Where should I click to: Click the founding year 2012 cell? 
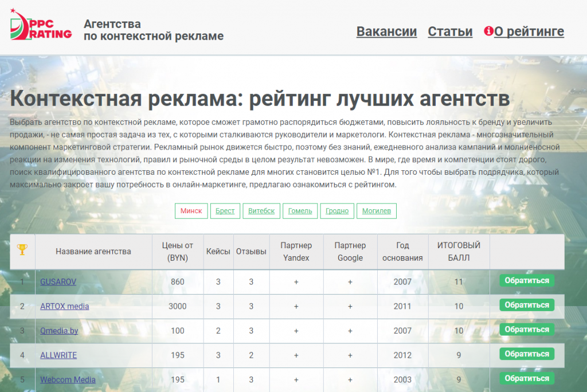[402, 355]
